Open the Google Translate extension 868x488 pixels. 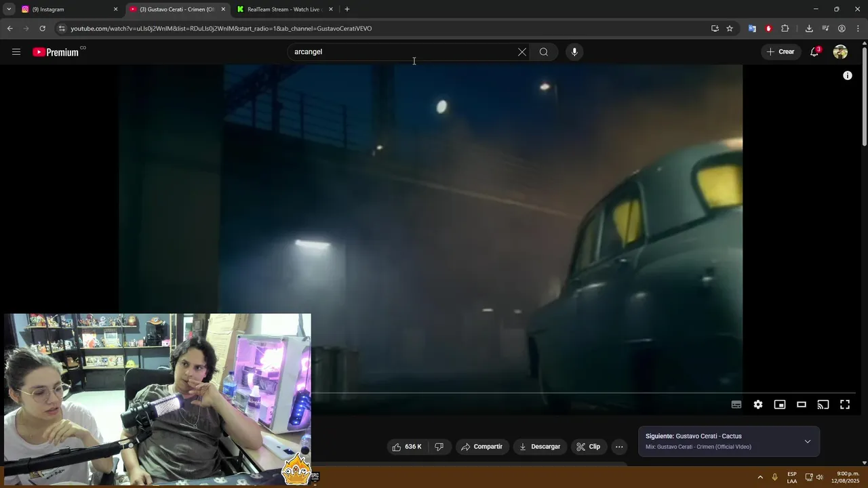752,28
